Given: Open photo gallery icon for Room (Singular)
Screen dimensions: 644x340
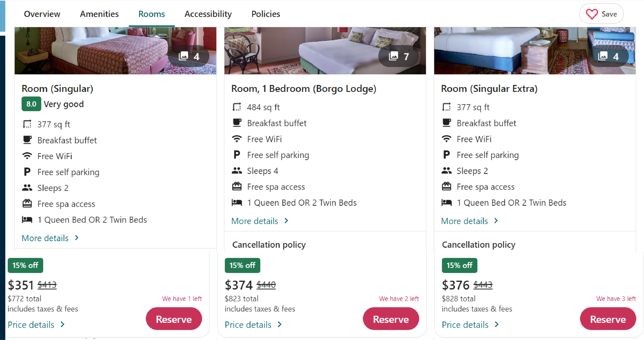Looking at the screenshot, I should [184, 56].
